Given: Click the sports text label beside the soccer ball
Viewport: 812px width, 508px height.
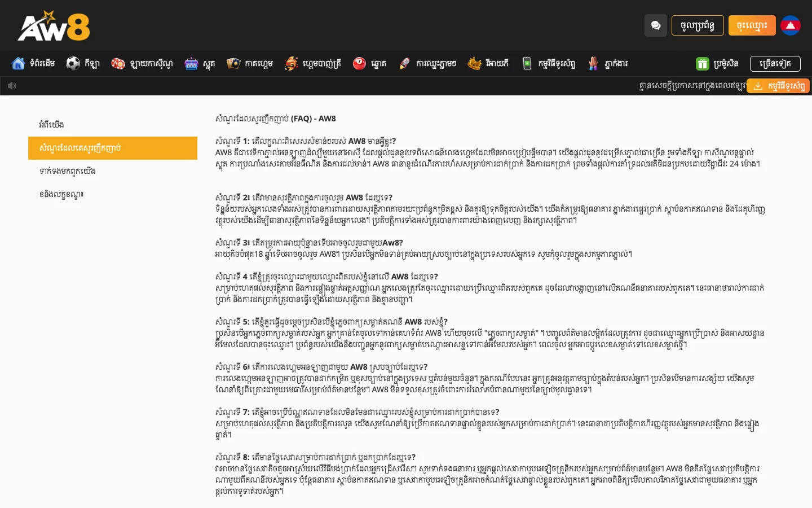Looking at the screenshot, I should click(92, 63).
